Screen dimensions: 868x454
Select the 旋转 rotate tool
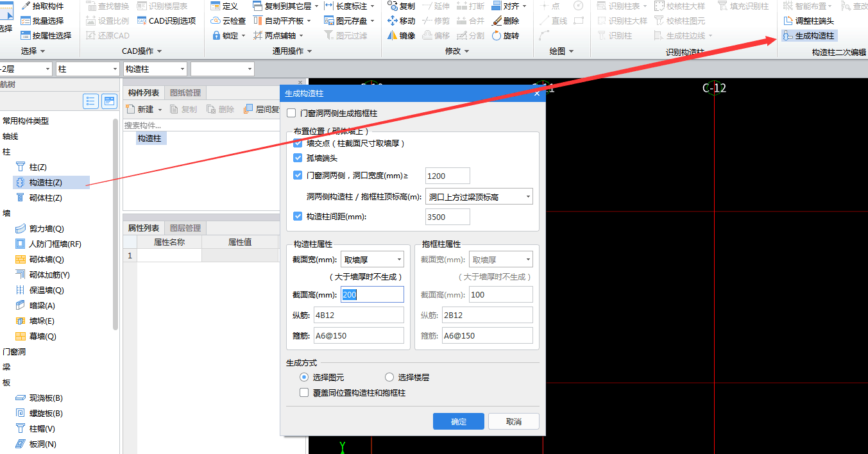coord(506,35)
